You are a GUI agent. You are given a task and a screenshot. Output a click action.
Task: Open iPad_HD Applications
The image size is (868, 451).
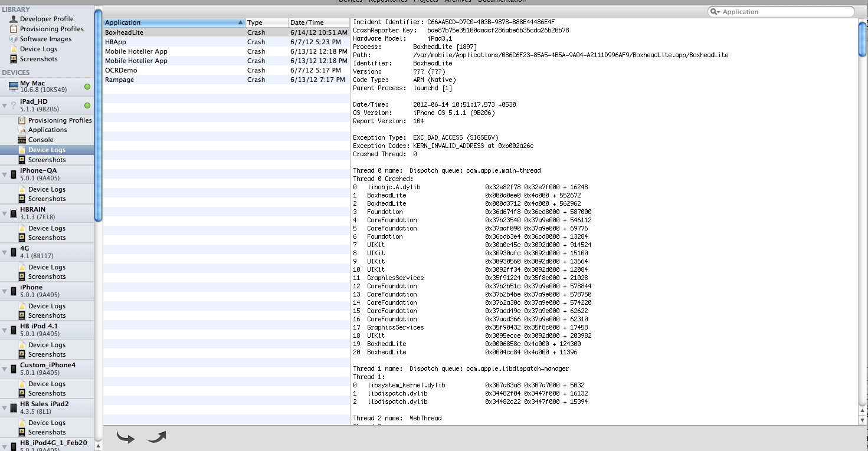47,130
